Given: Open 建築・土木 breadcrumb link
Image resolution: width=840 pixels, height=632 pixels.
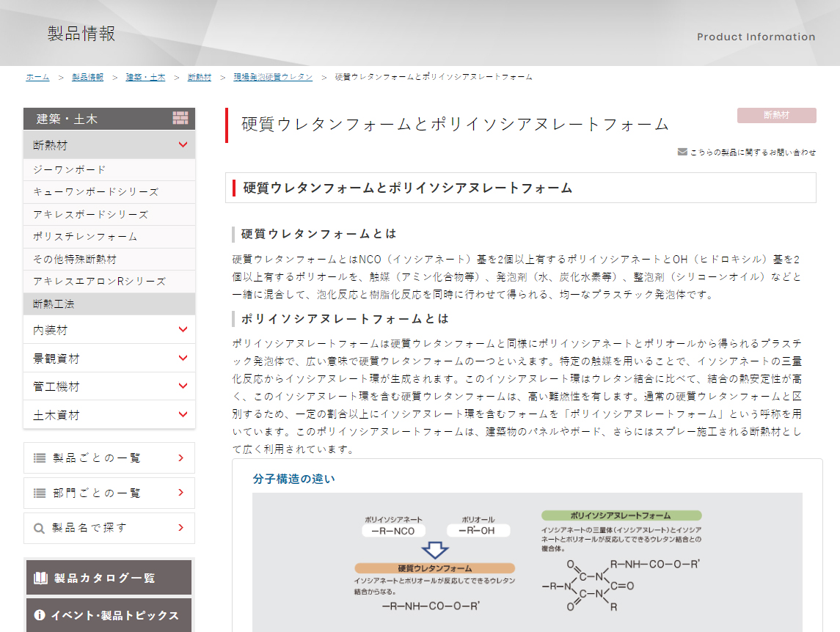Looking at the screenshot, I should coord(146,77).
